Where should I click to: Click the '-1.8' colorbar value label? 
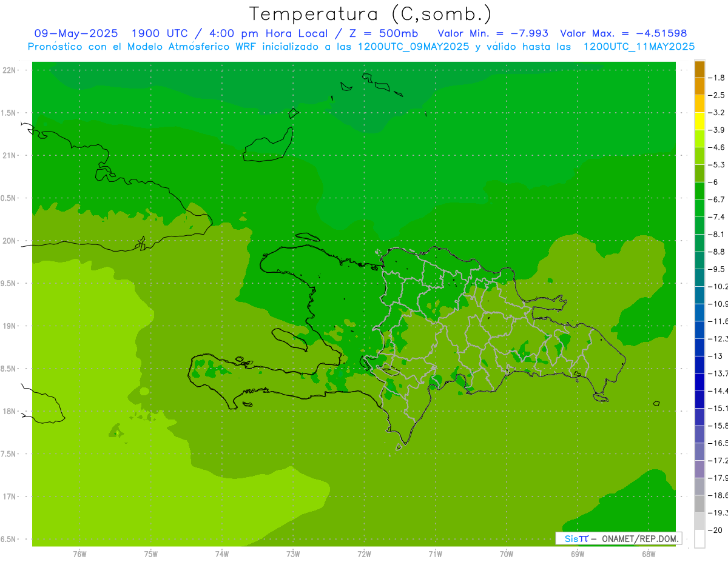(x=716, y=78)
